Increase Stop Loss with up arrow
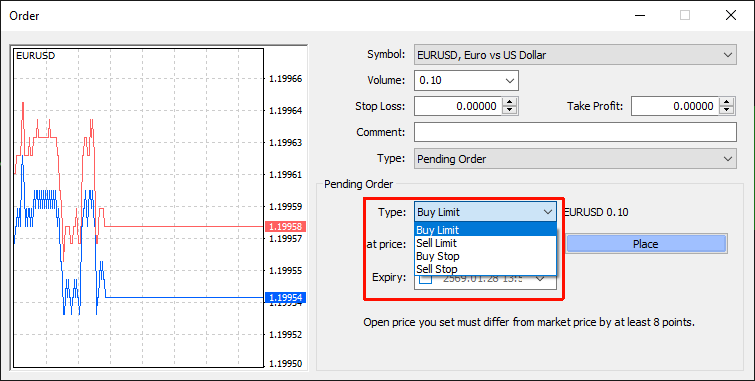755x381 pixels. [510, 102]
